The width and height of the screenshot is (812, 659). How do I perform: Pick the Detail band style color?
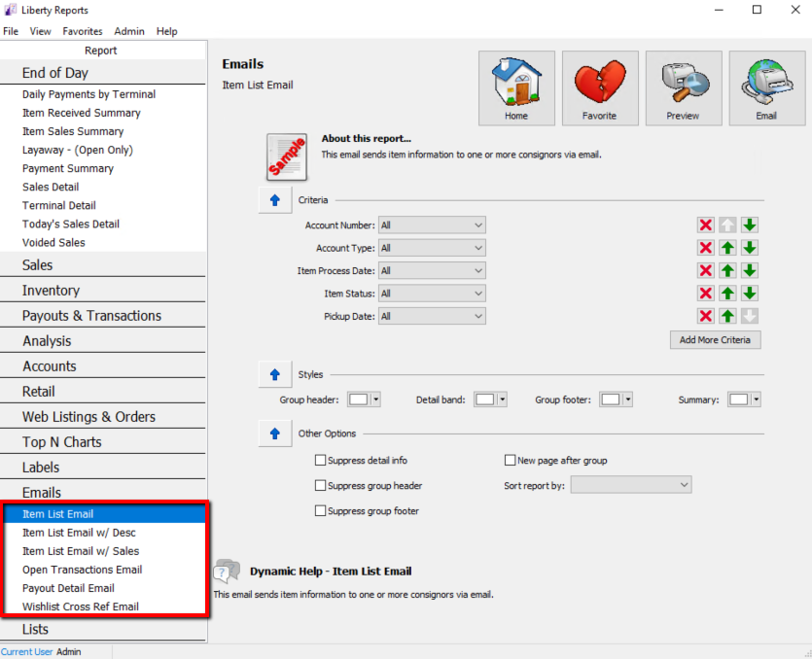(490, 399)
